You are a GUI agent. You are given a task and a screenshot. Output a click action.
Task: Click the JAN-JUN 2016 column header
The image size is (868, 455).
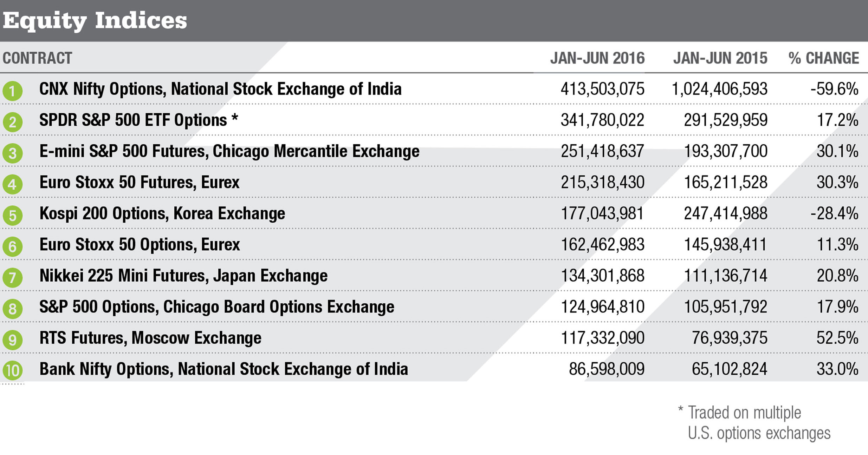pyautogui.click(x=597, y=58)
